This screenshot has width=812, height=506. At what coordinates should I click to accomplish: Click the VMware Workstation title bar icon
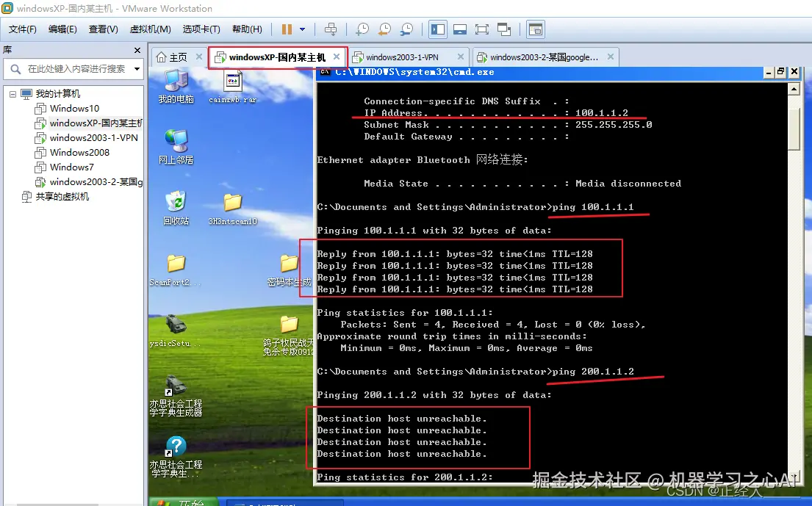[x=7, y=8]
